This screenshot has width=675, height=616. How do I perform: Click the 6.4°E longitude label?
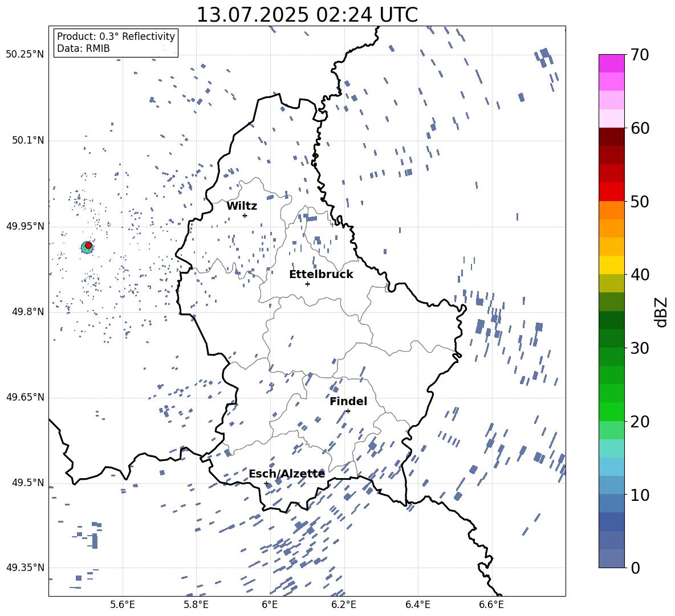417,605
